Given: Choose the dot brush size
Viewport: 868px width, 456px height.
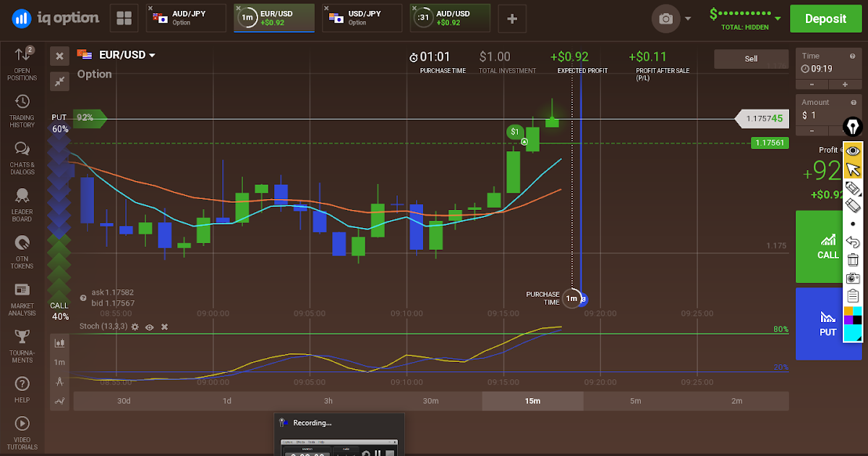Looking at the screenshot, I should pyautogui.click(x=853, y=224).
